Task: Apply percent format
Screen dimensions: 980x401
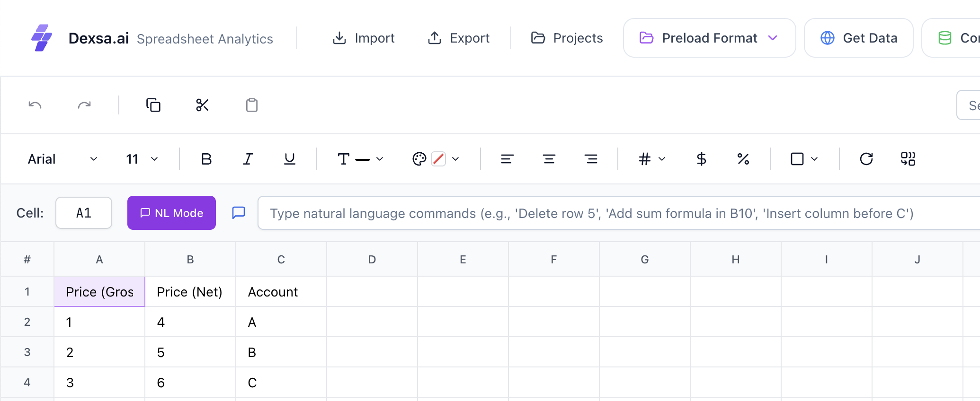Action: (743, 159)
